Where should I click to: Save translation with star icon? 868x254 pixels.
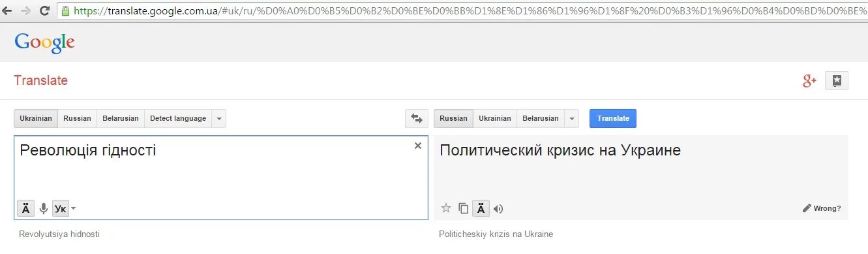pos(446,208)
